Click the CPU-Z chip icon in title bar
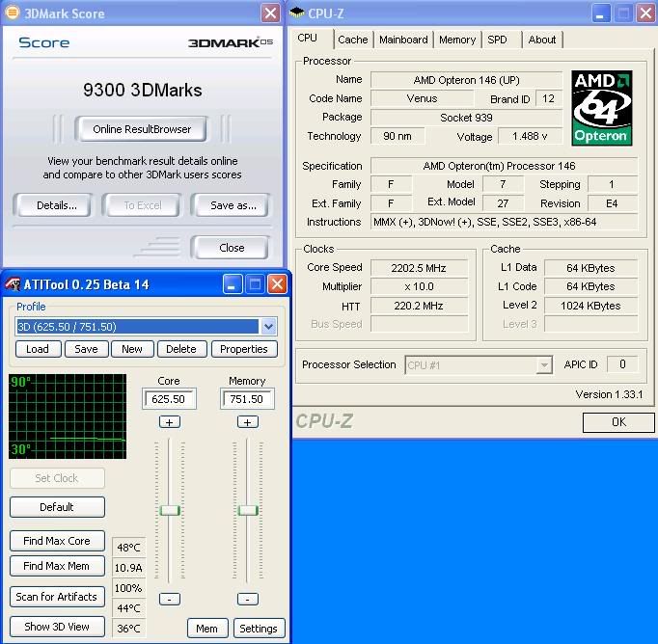 pyautogui.click(x=297, y=13)
